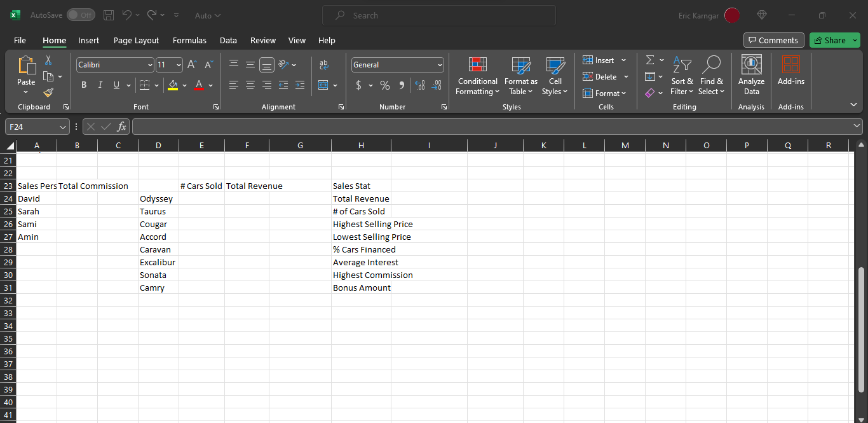The width and height of the screenshot is (868, 423).
Task: Open Sort & Filter
Action: click(x=682, y=75)
